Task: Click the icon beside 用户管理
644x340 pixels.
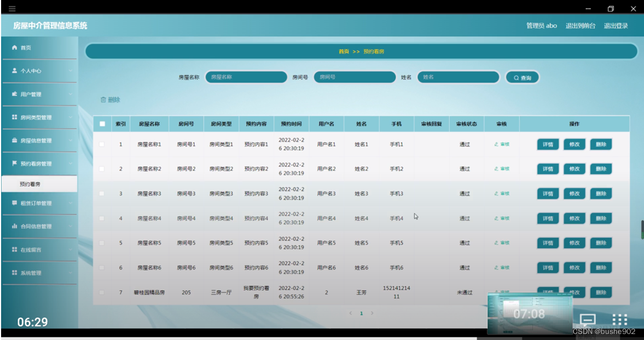Action: (x=15, y=94)
